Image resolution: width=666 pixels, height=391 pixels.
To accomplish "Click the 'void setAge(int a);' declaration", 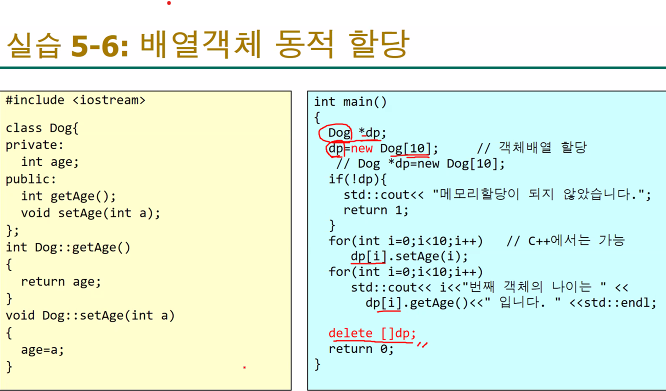I will pos(91,213).
